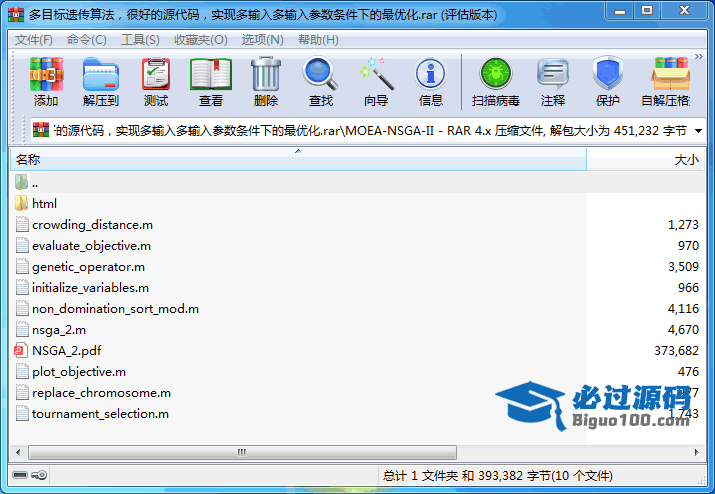
Task: Click the file icon of genetic_operator.m
Action: click(x=21, y=266)
